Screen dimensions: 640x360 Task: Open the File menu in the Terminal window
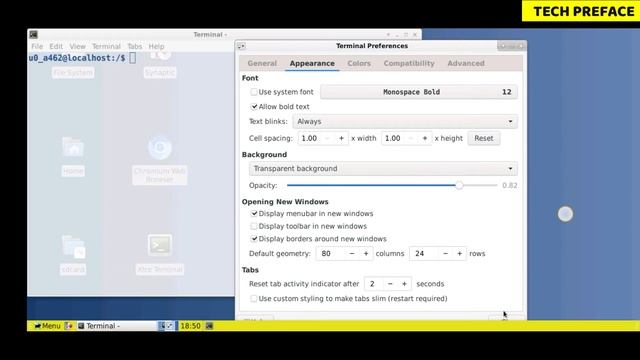pyautogui.click(x=37, y=47)
